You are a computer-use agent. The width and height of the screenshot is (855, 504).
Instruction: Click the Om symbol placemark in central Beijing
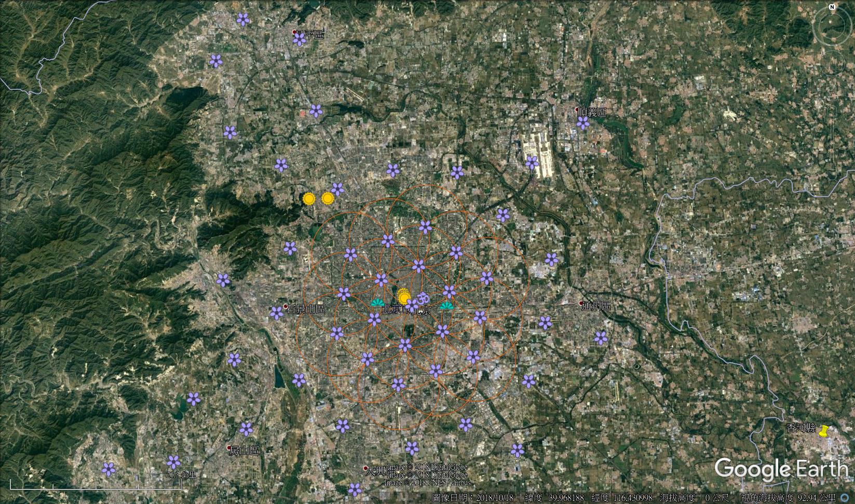pos(422,298)
